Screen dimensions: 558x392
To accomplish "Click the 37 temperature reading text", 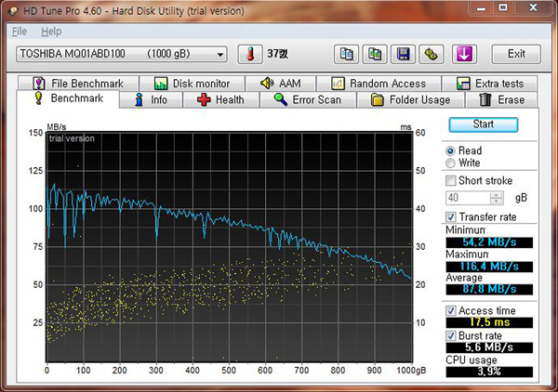I will [277, 54].
